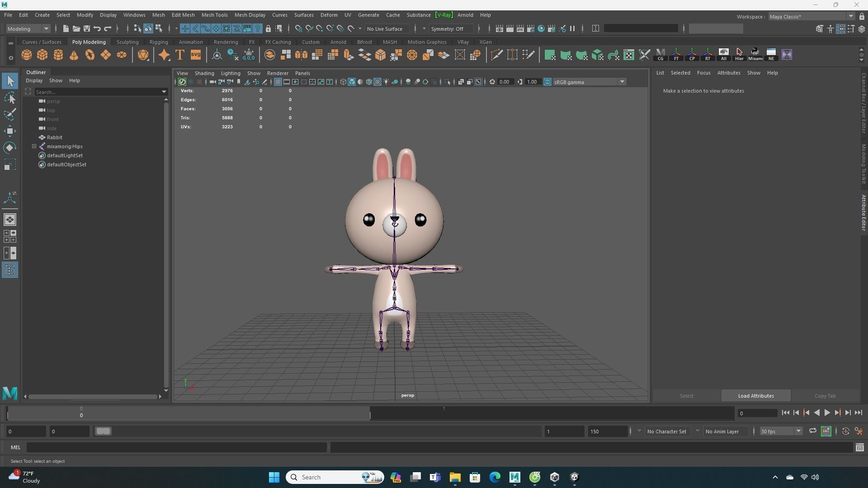Activate the Rotate tool in toolbox
Screen dimensions: 868x488
pos(10,148)
